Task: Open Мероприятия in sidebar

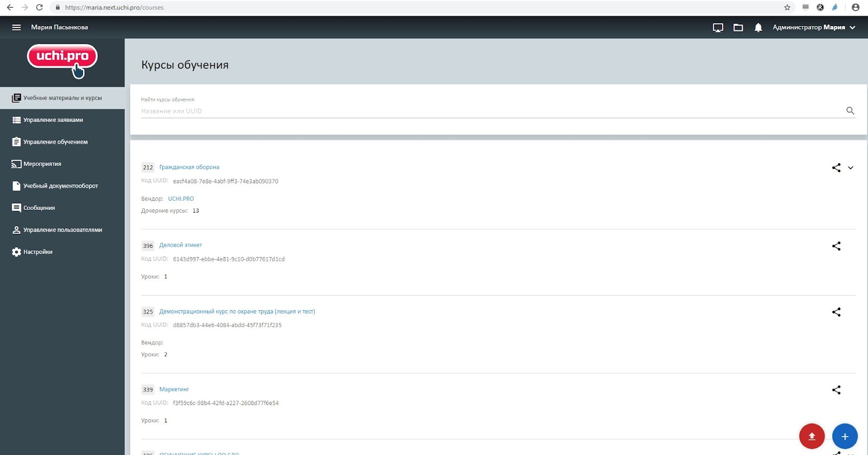Action: coord(62,164)
